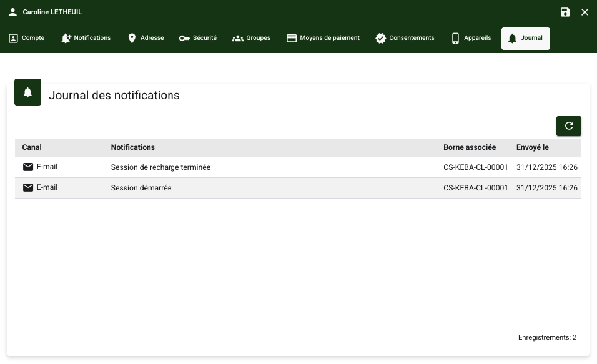The image size is (597, 364).
Task: Click the save floppy disk icon
Action: tap(565, 12)
